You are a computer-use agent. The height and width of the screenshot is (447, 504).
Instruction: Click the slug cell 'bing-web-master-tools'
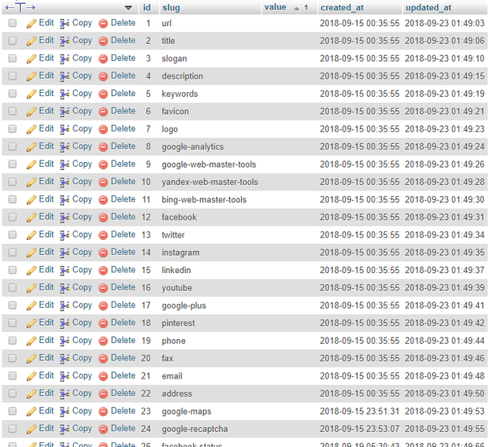point(204,200)
